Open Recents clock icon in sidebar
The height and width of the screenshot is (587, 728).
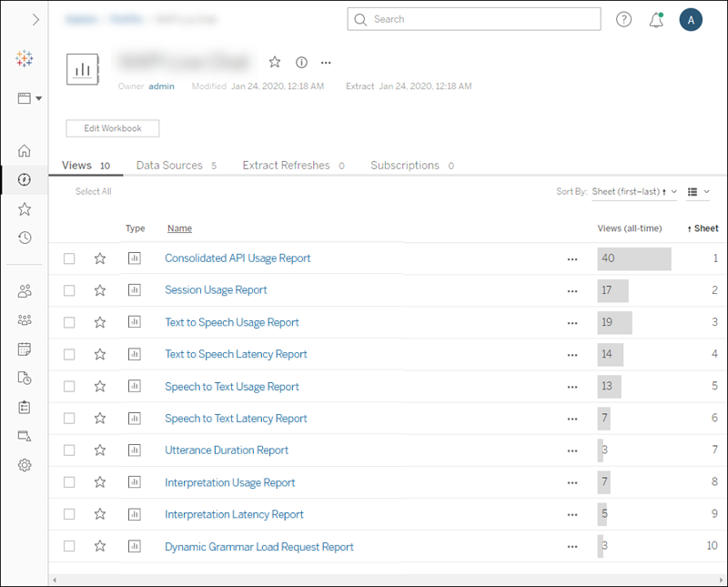(25, 238)
